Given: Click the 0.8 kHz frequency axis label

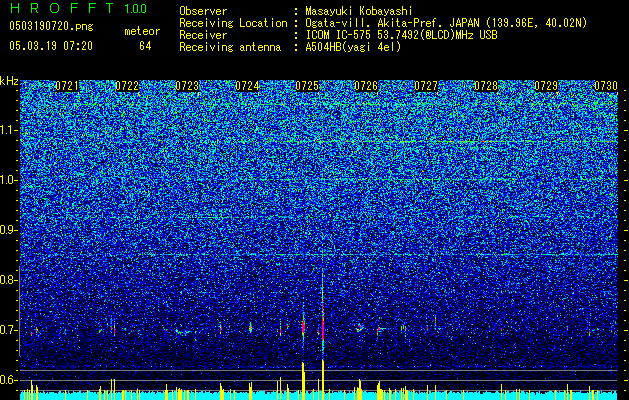Looking at the screenshot, I should tap(8, 280).
